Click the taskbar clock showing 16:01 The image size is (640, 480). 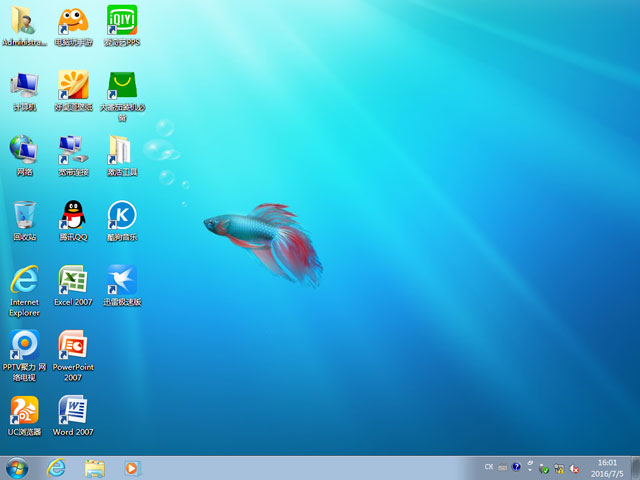tap(607, 467)
